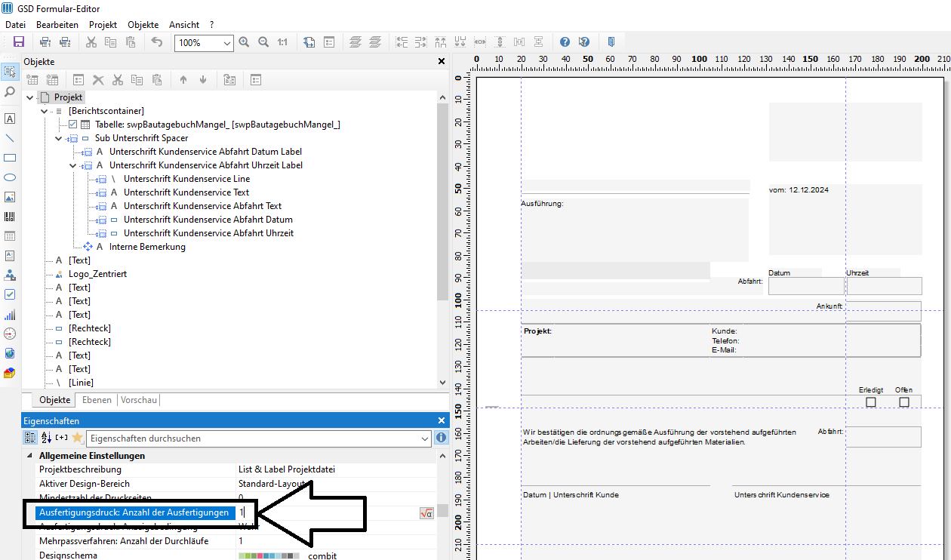This screenshot has width=951, height=560.
Task: Click the Eigenschaften durchsuchen search field
Action: [x=252, y=438]
